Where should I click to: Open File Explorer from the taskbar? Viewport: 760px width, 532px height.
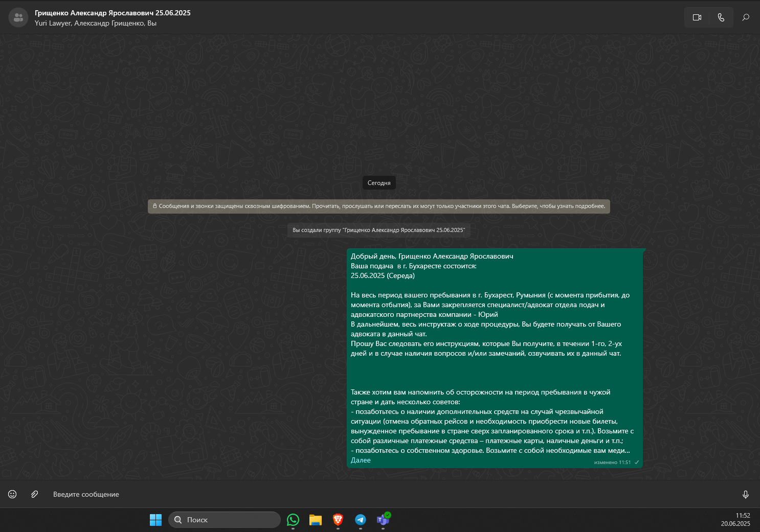tap(316, 520)
